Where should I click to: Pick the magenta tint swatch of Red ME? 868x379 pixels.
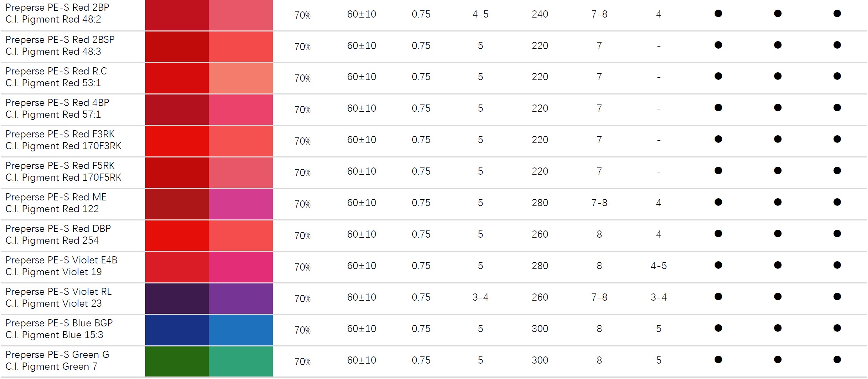[x=241, y=204]
